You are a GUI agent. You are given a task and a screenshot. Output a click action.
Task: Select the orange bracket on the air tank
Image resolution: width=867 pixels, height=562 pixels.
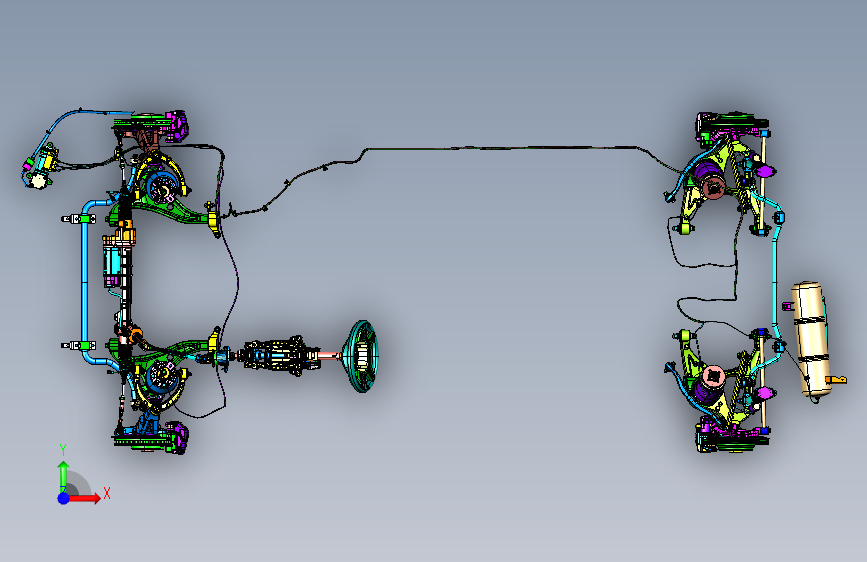click(x=836, y=379)
